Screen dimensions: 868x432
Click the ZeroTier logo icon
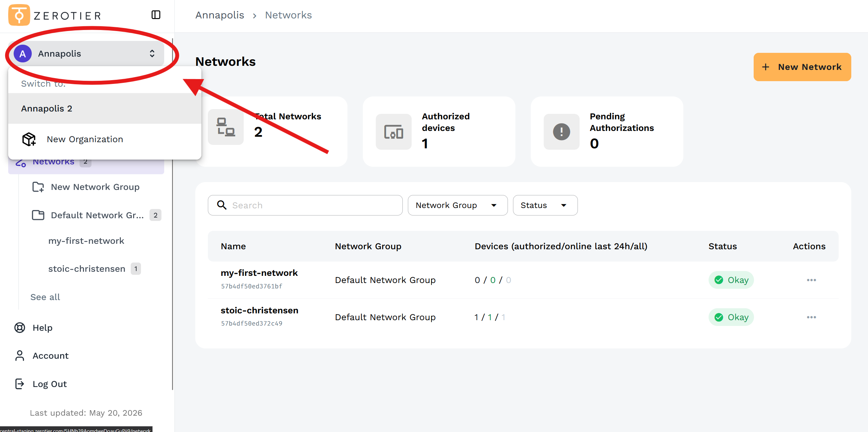point(19,15)
